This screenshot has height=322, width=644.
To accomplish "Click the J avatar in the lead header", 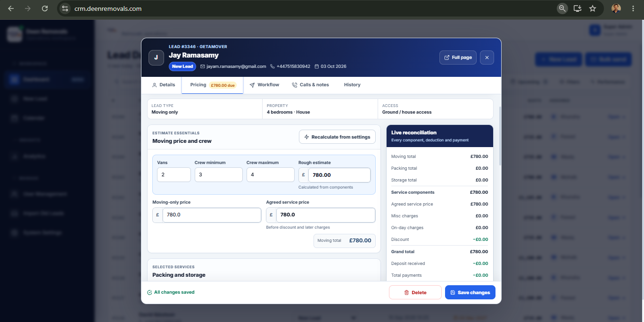I will [156, 58].
